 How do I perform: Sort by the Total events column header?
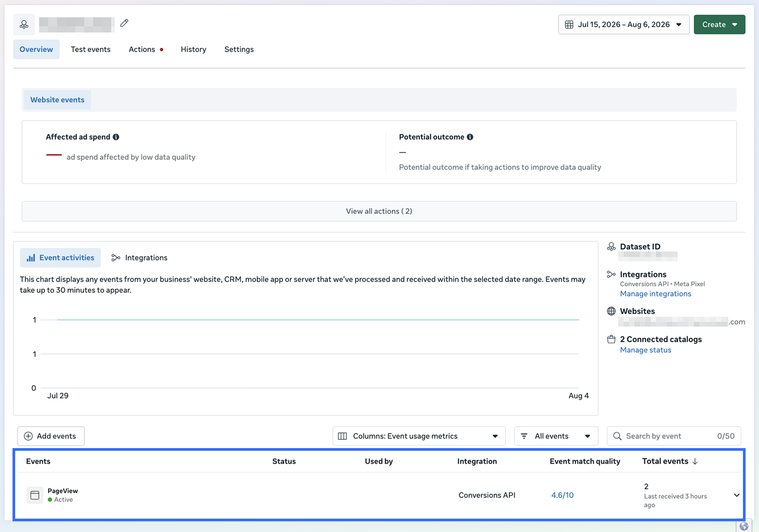click(665, 461)
